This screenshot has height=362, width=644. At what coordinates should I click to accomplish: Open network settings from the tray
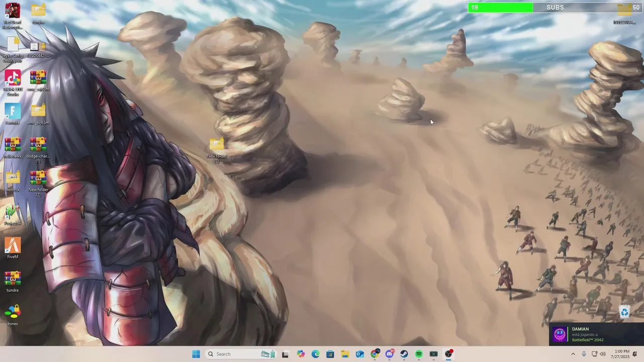coord(594,354)
